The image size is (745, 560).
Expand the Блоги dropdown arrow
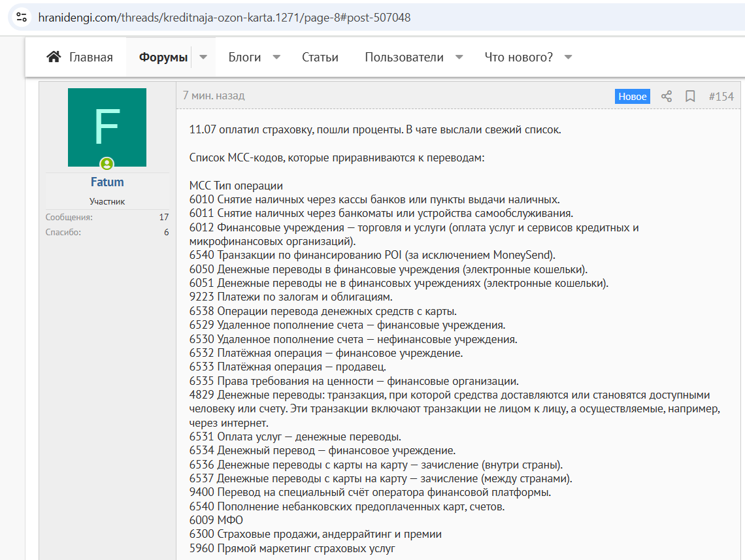276,57
